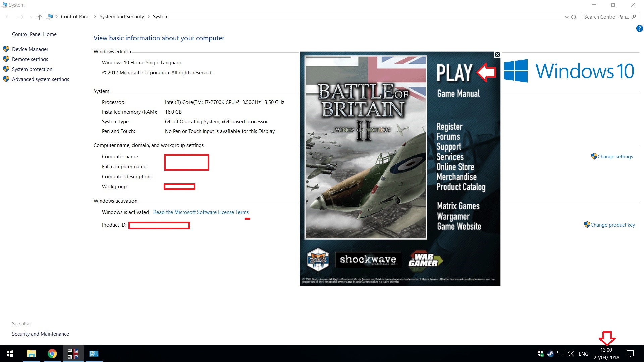Open the volume speaker tray icon

571,354
